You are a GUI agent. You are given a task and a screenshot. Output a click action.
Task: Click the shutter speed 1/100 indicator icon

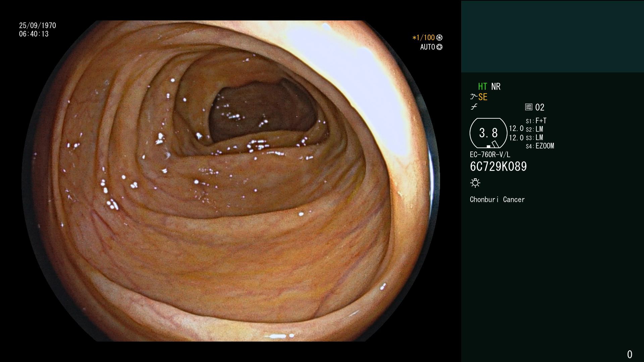pyautogui.click(x=439, y=38)
